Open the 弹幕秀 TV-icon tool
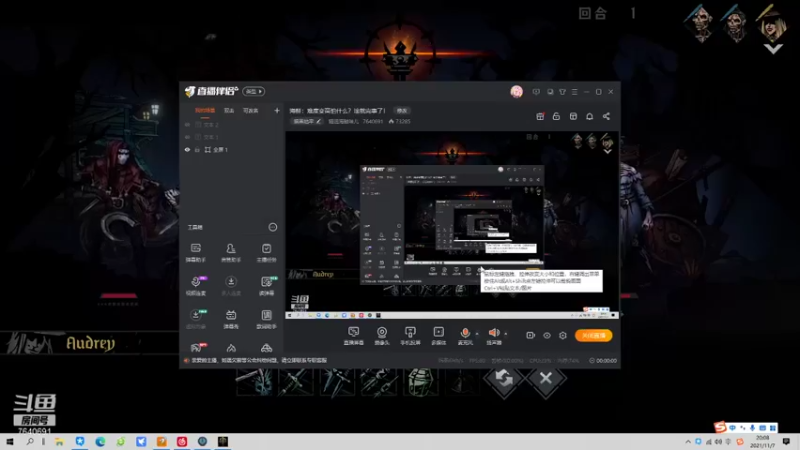This screenshot has height=450, width=800. (231, 319)
